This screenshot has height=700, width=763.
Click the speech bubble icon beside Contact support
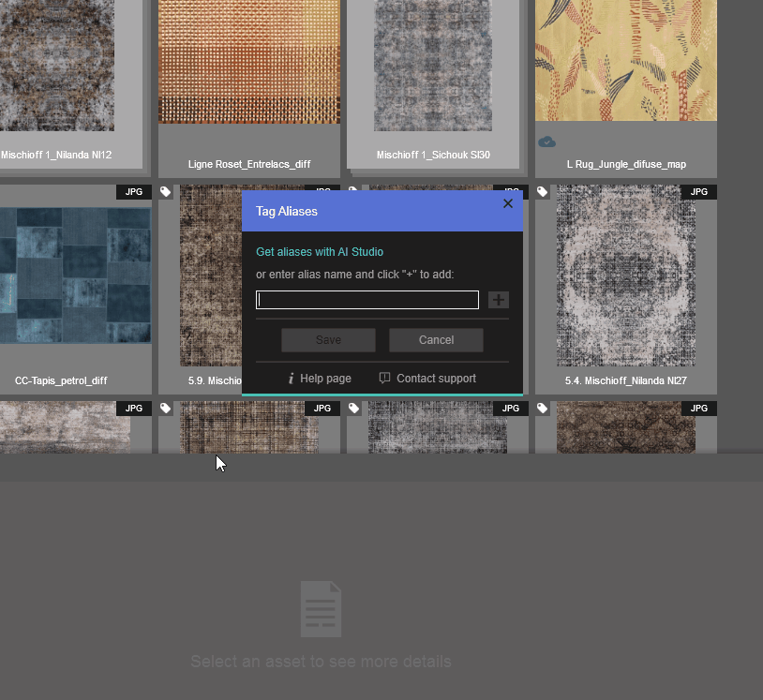384,379
